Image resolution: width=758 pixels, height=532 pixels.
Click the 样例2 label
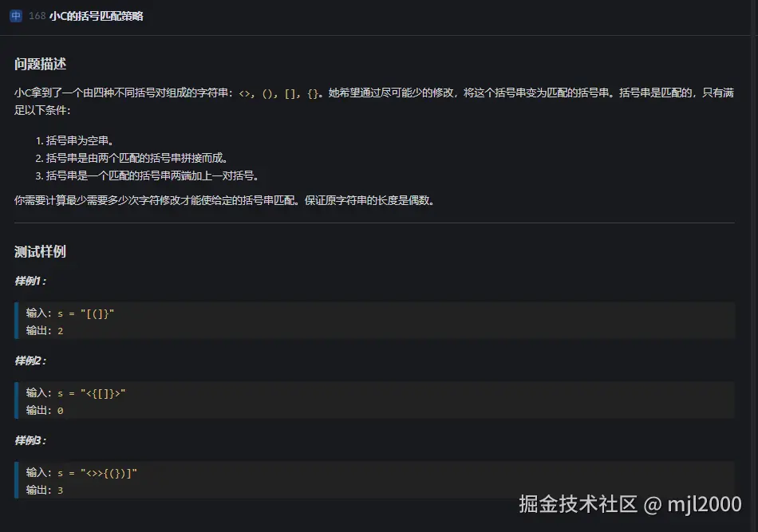point(30,361)
